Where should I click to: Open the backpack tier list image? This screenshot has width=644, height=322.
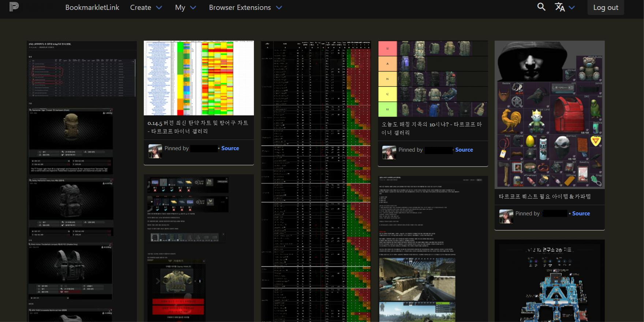[x=433, y=79]
